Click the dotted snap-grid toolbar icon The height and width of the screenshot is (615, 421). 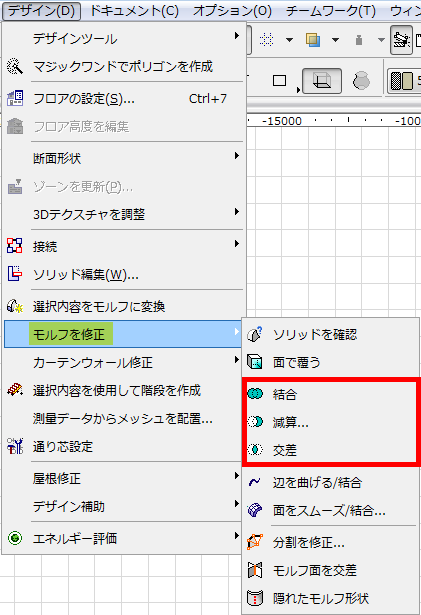tap(266, 40)
